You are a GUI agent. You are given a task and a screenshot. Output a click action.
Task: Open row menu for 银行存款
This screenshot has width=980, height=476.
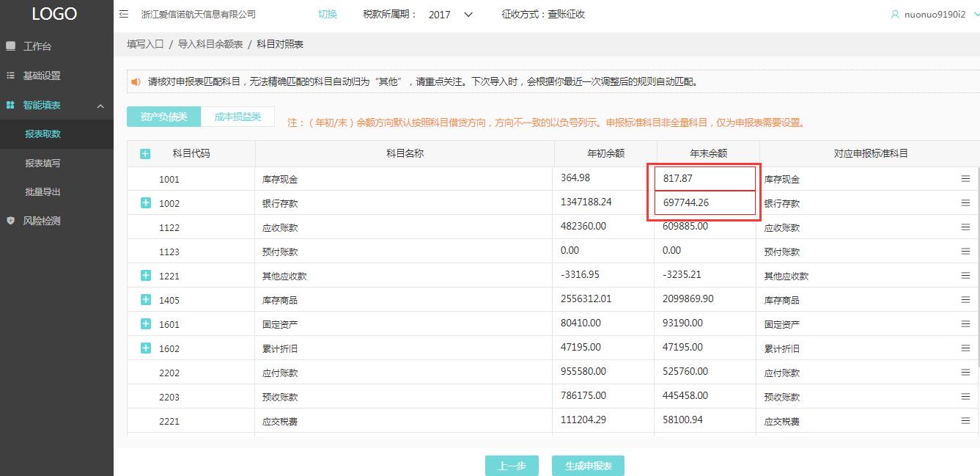pos(965,202)
